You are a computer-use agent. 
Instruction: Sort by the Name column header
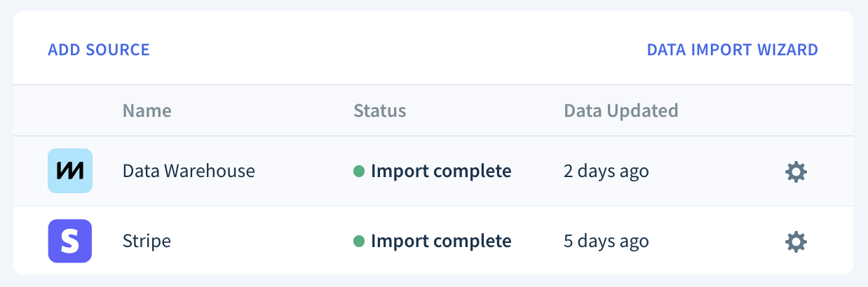147,110
